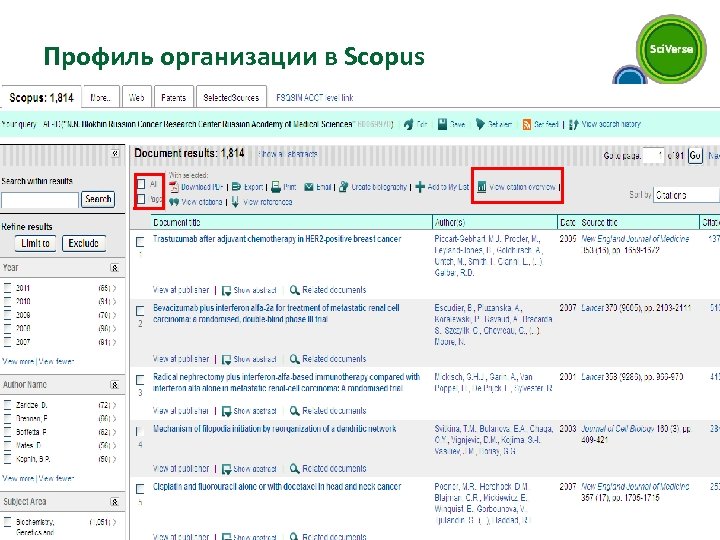Click the View citations quote icon

tap(174, 202)
